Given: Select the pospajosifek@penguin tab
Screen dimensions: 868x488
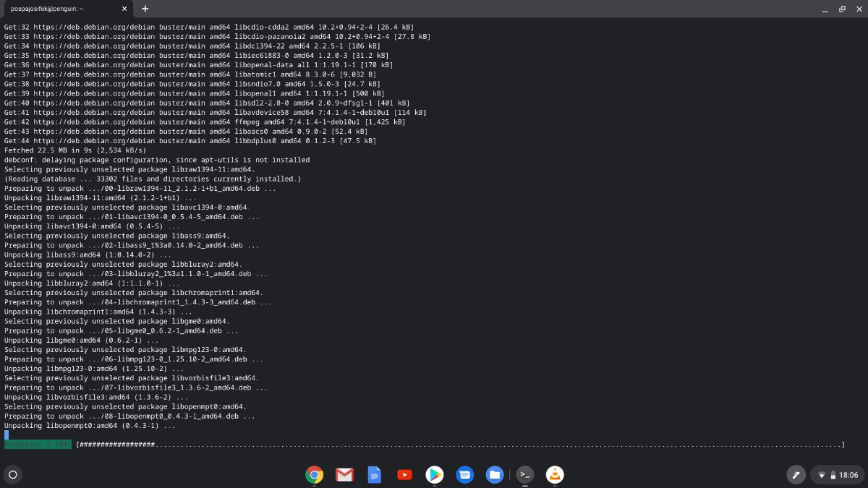Looking at the screenshot, I should coord(58,9).
